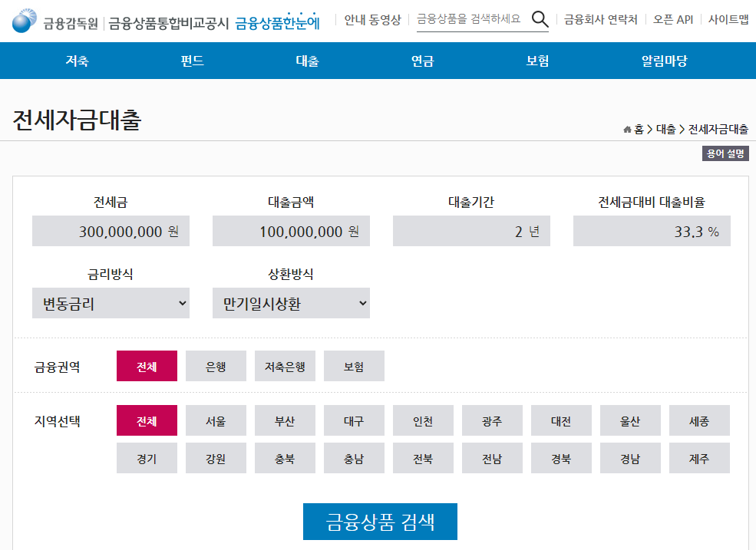Click the home icon in breadcrumb
This screenshot has width=756, height=550.
tap(627, 129)
